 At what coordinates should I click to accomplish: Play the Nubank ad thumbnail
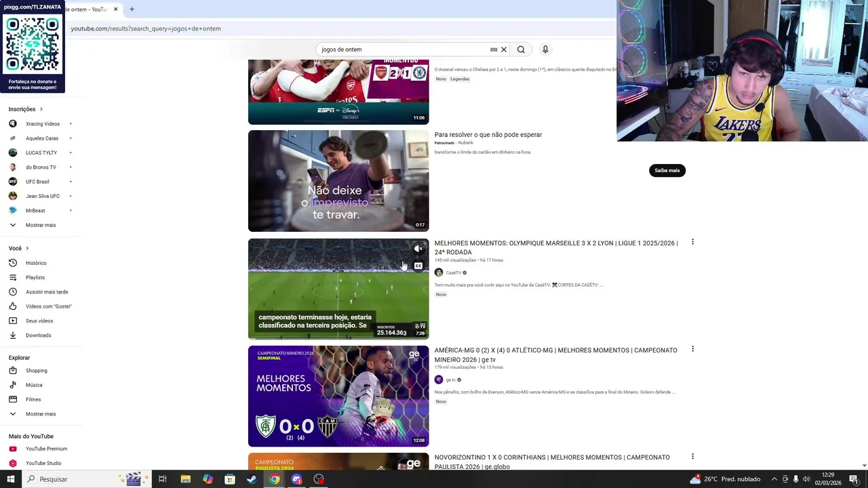point(338,181)
